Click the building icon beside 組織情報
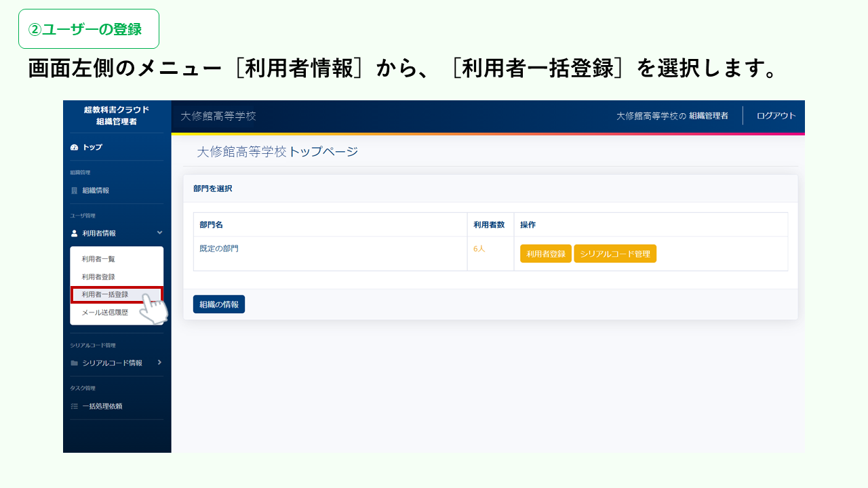 [75, 190]
